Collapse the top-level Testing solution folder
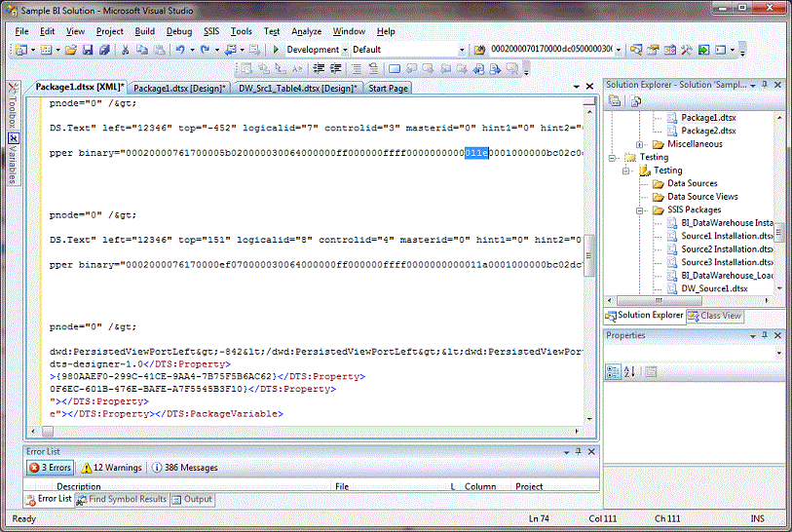Screen dimensions: 792x532 612,158
